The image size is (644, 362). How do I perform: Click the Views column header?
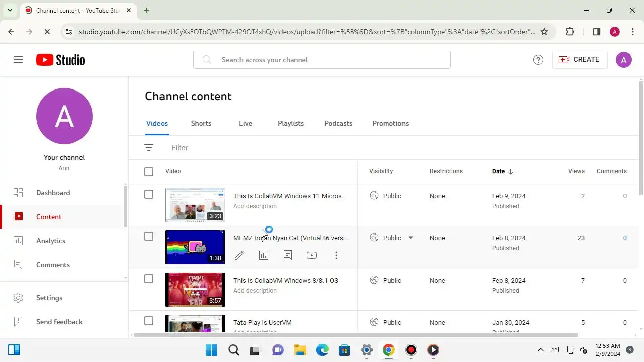pyautogui.click(x=576, y=171)
